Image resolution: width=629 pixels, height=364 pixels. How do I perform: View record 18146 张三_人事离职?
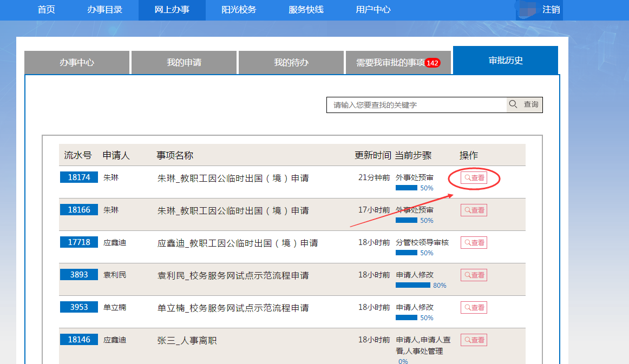coord(474,340)
